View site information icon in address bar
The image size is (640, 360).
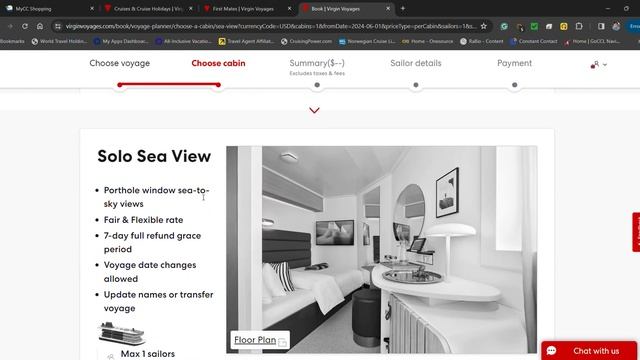coord(58,26)
